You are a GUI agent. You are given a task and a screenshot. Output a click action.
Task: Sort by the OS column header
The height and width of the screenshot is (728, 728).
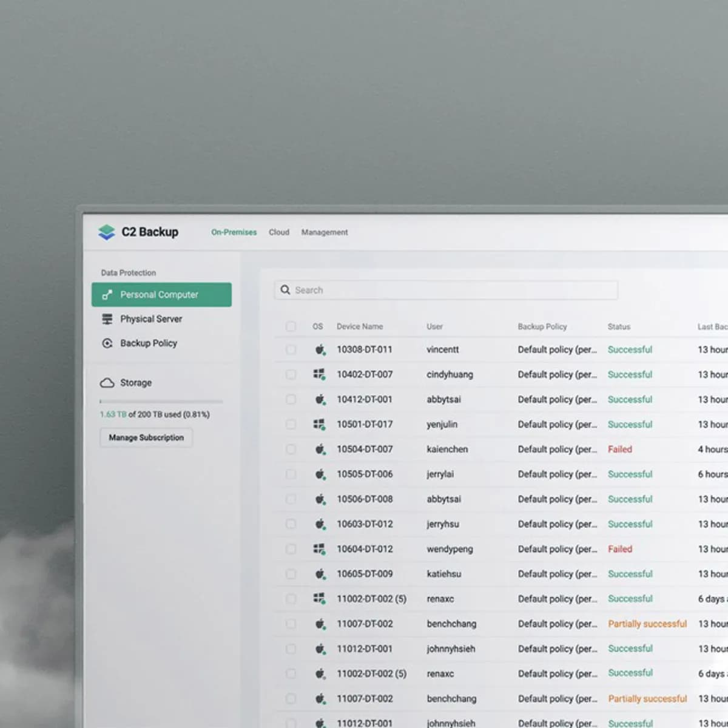318,326
